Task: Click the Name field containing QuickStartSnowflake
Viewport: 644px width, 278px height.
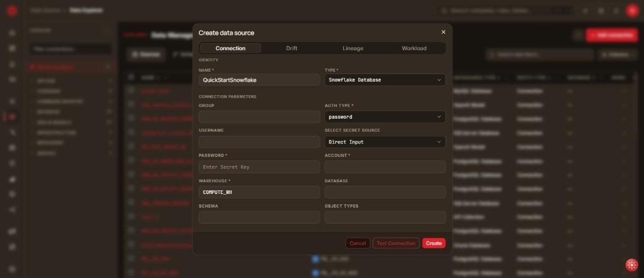Action: (x=259, y=80)
